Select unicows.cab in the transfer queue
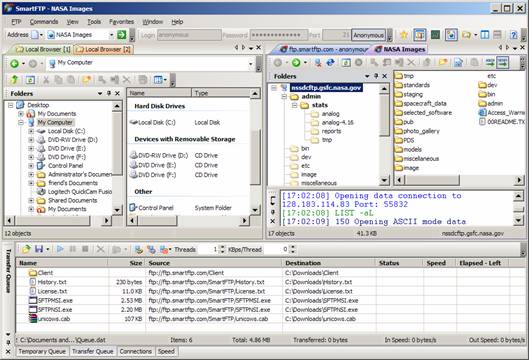The image size is (529, 360). pyautogui.click(x=50, y=319)
